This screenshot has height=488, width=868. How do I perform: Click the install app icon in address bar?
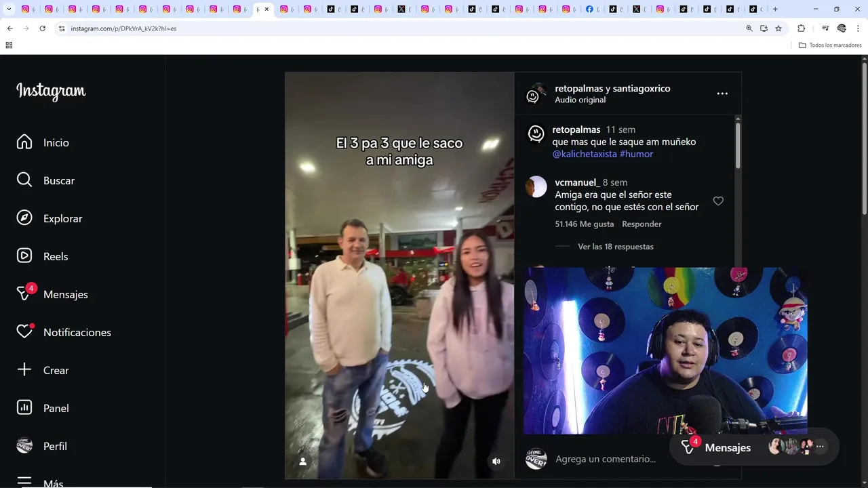tap(764, 28)
